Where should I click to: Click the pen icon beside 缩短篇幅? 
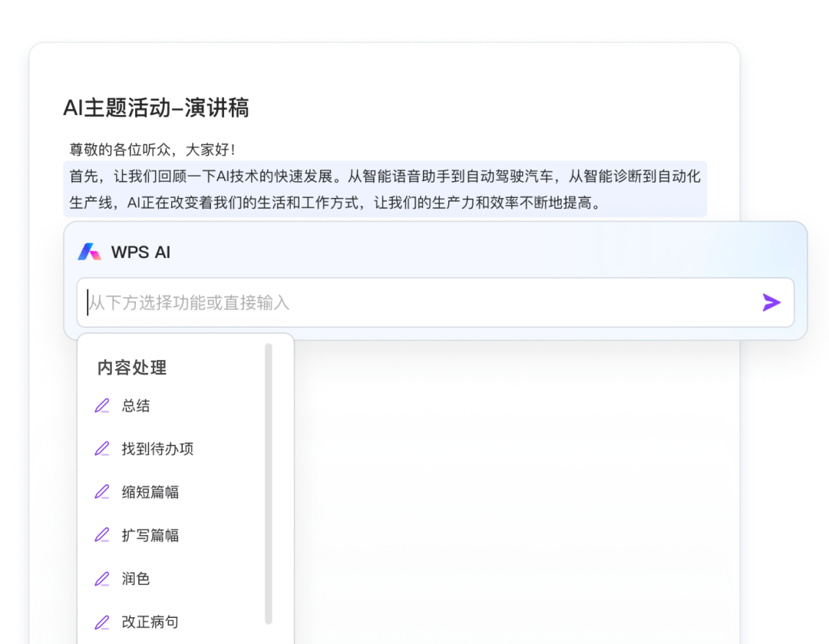(102, 492)
